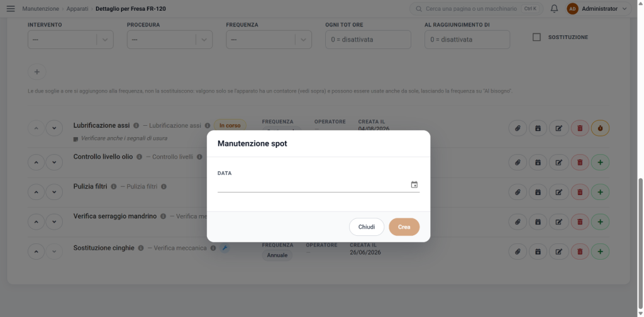Open attachments for Pulizia filtri

(x=518, y=192)
